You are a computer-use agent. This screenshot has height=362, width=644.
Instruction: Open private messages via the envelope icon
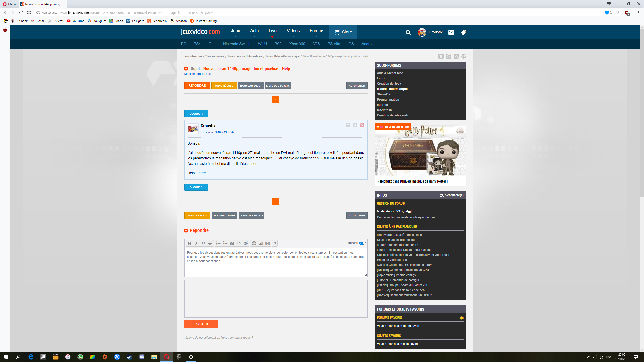pyautogui.click(x=451, y=32)
